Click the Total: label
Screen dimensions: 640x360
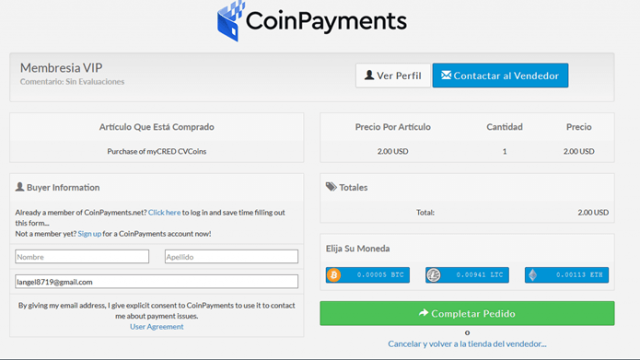pos(425,212)
